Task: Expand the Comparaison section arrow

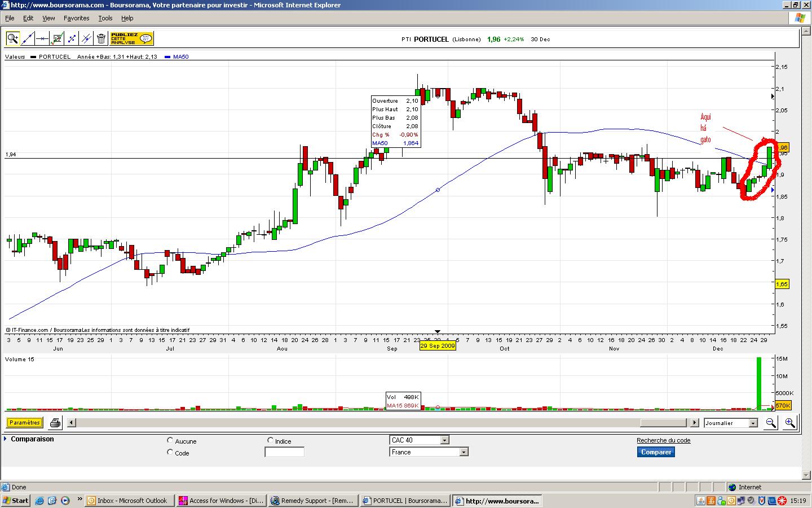Action: coord(6,439)
